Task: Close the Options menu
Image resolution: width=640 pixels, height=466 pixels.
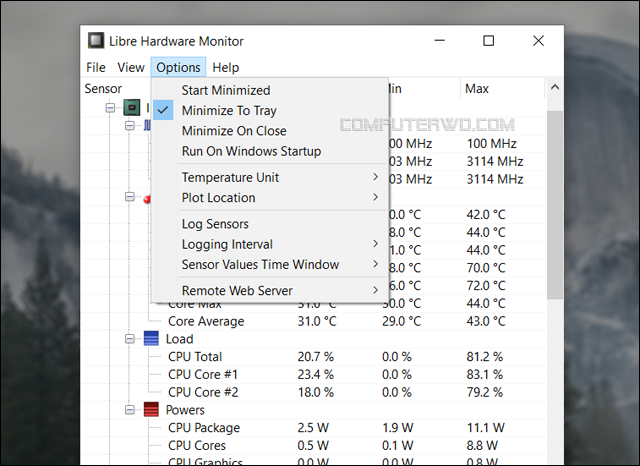Action: point(178,67)
